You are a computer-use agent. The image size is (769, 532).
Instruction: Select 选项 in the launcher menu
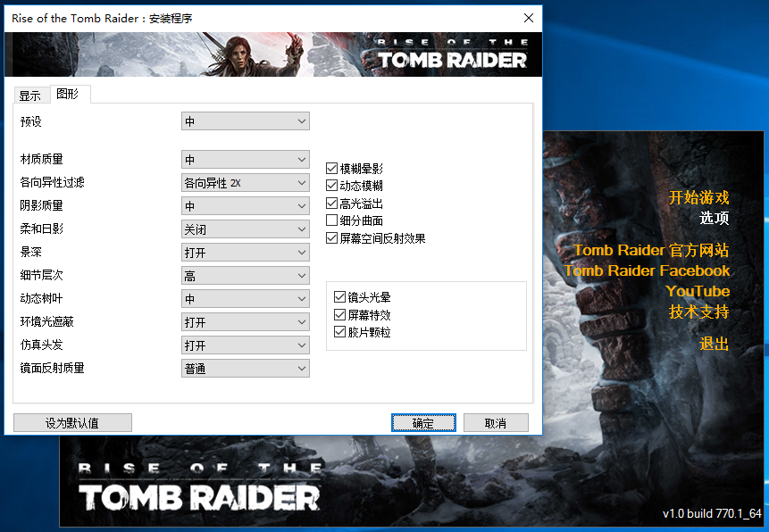(715, 218)
